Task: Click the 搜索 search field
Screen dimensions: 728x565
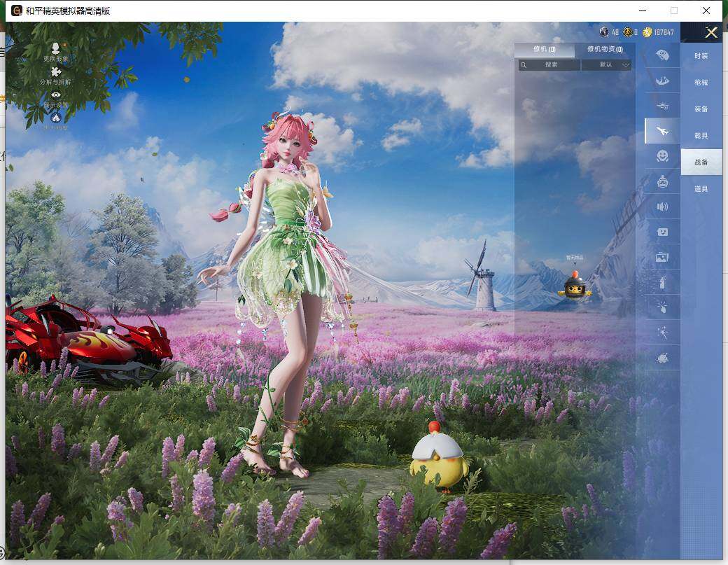Action: [x=549, y=65]
